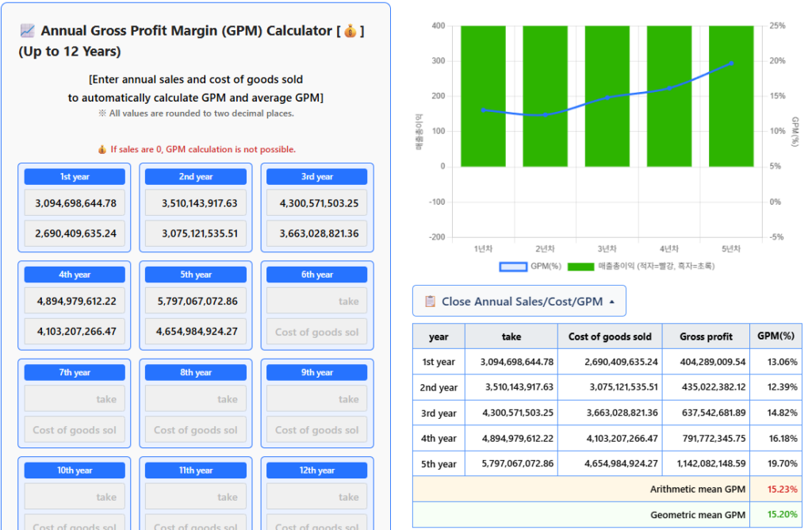
Task: Click the money bag icon in the title
Action: coord(350,31)
